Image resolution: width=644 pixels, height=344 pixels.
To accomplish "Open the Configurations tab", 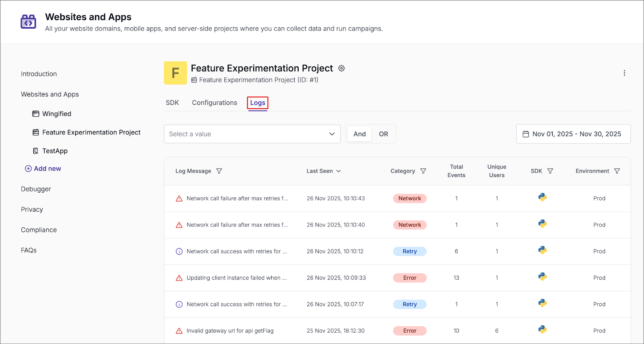I will pyautogui.click(x=215, y=103).
